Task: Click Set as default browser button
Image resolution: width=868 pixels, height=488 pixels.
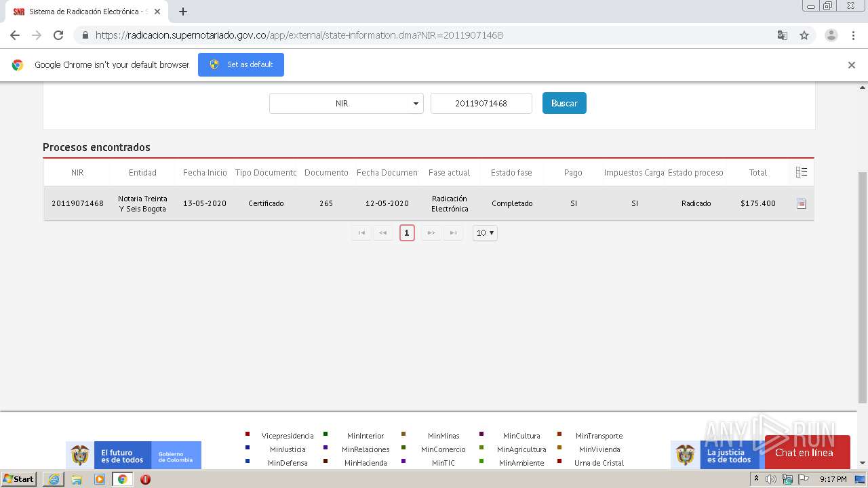Action: pos(241,64)
